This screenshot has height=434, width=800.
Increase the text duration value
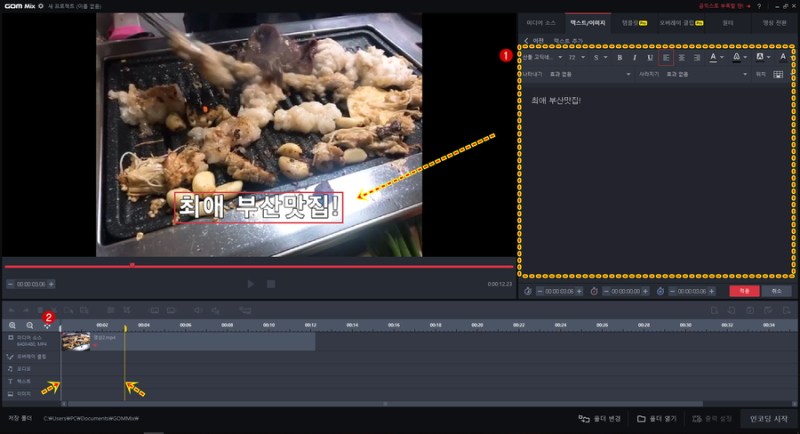[711, 291]
